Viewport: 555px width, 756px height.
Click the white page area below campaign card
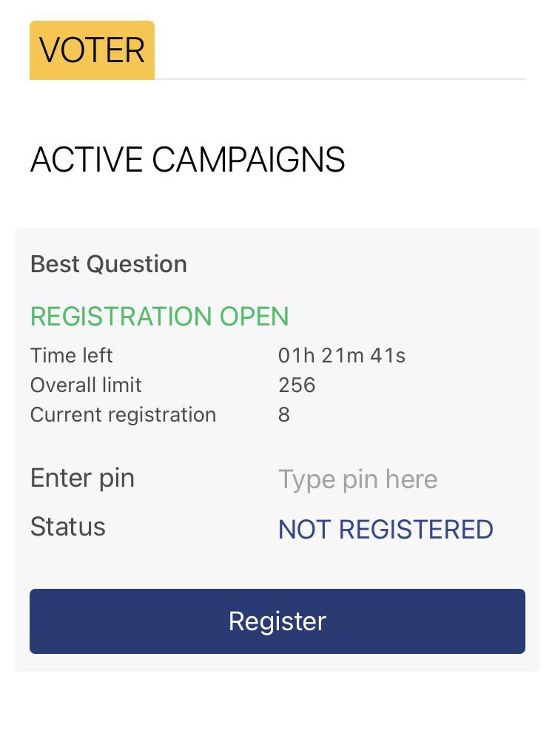coord(277,714)
